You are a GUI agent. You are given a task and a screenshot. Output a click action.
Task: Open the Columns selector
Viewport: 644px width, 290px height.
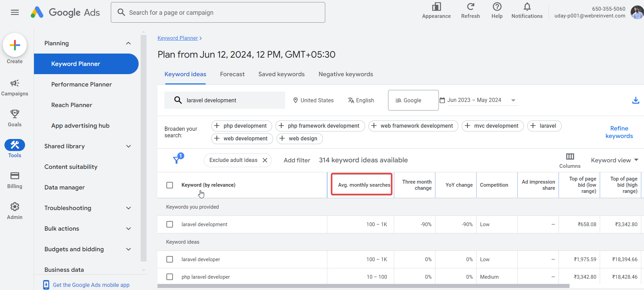570,160
